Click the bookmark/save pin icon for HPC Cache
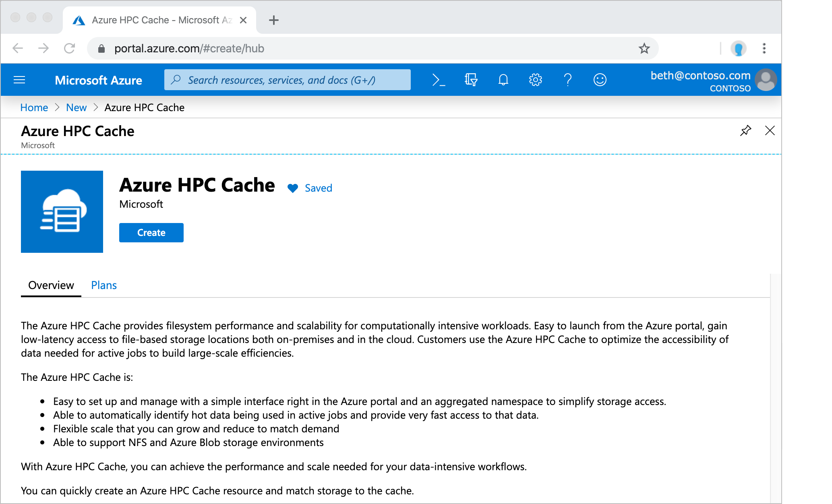 point(746,130)
